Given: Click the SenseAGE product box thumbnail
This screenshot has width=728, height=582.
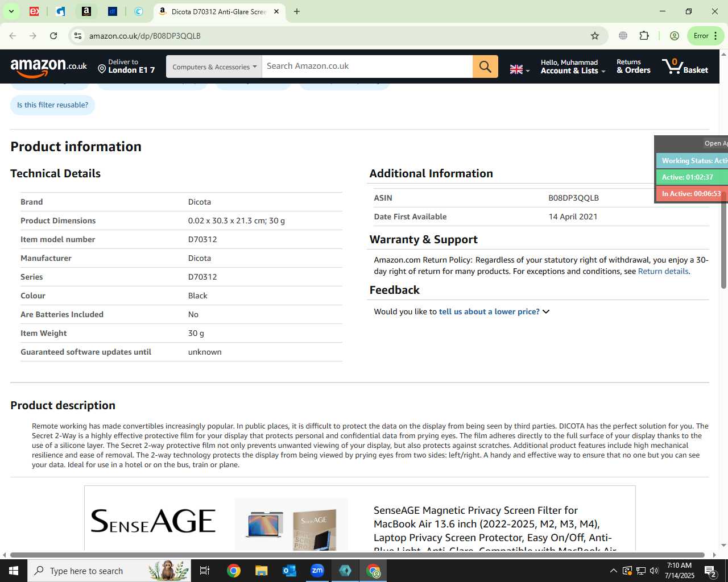Looking at the screenshot, I should click(315, 529).
